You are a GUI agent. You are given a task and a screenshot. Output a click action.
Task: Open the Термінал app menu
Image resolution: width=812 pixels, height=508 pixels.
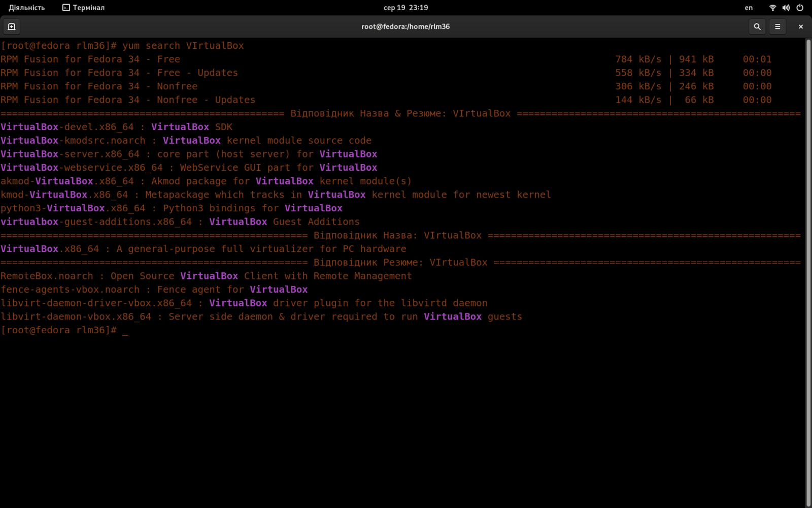83,8
